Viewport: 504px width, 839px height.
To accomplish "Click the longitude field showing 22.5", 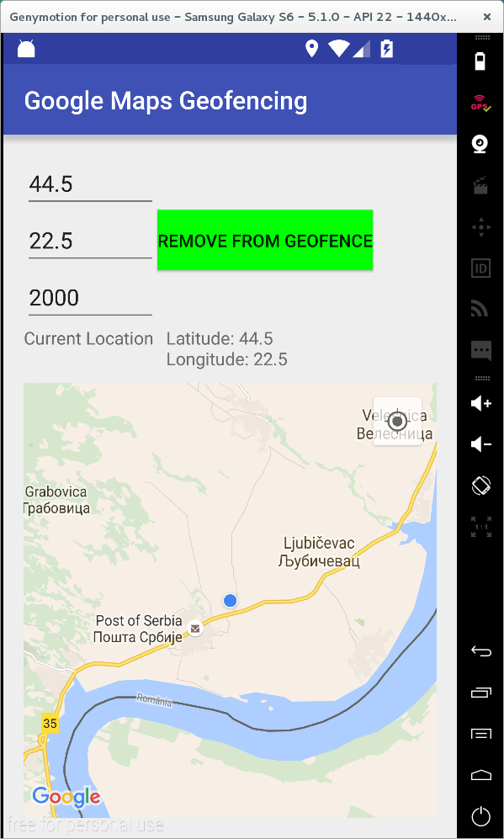I will pos(90,242).
